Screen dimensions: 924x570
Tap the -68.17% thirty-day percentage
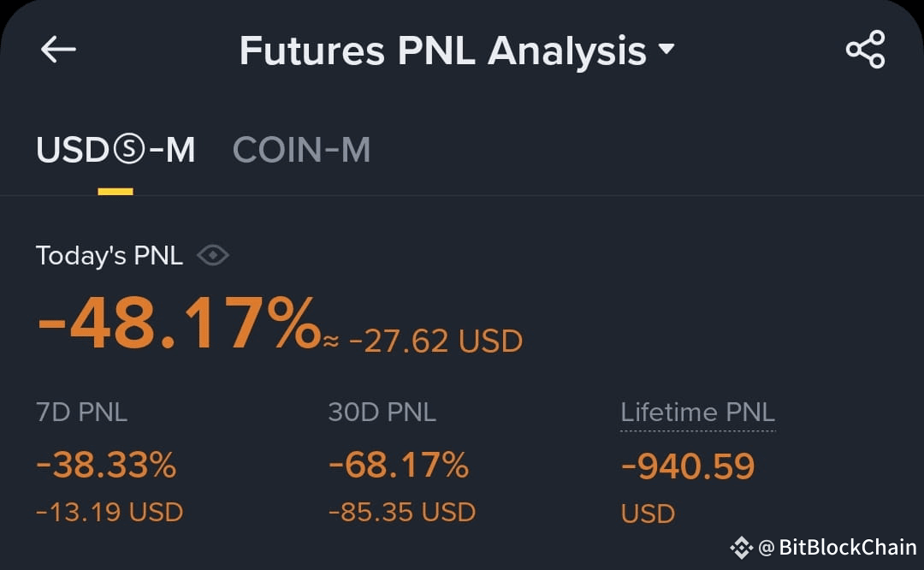pos(399,465)
